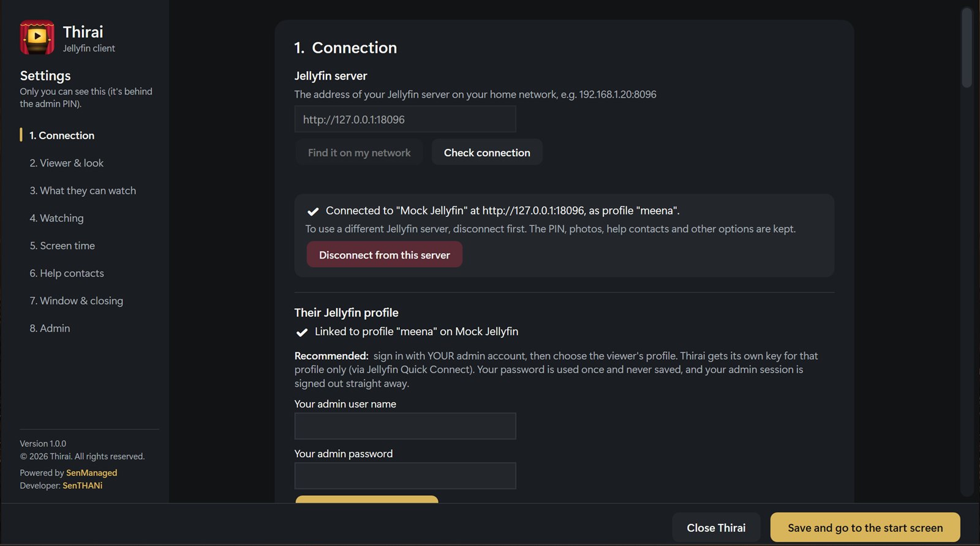980x546 pixels.
Task: Click the checkmark beside Connected to Mock Jellyfin
Action: (313, 211)
